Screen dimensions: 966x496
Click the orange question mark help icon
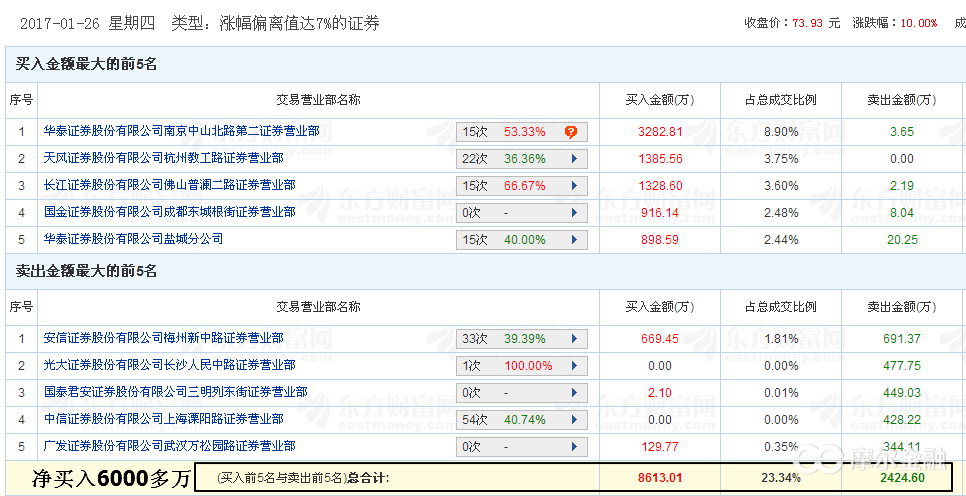click(571, 131)
